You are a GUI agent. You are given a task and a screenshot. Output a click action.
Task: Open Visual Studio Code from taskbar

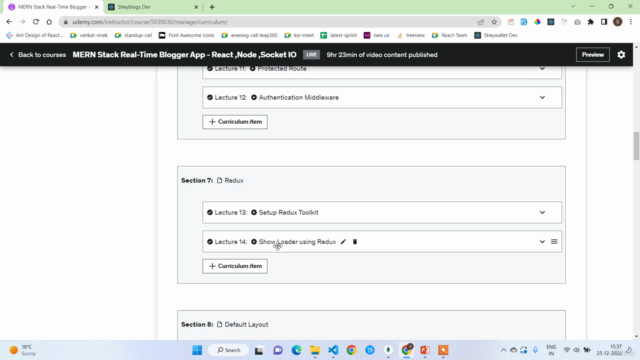[x=333, y=350]
